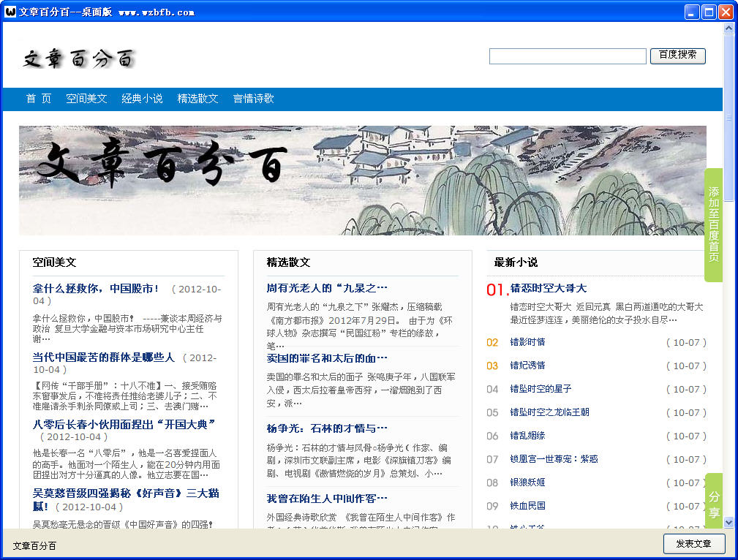Open novel 错坠时空之龙临王朝
Image resolution: width=738 pixels, height=560 pixels.
(x=550, y=412)
